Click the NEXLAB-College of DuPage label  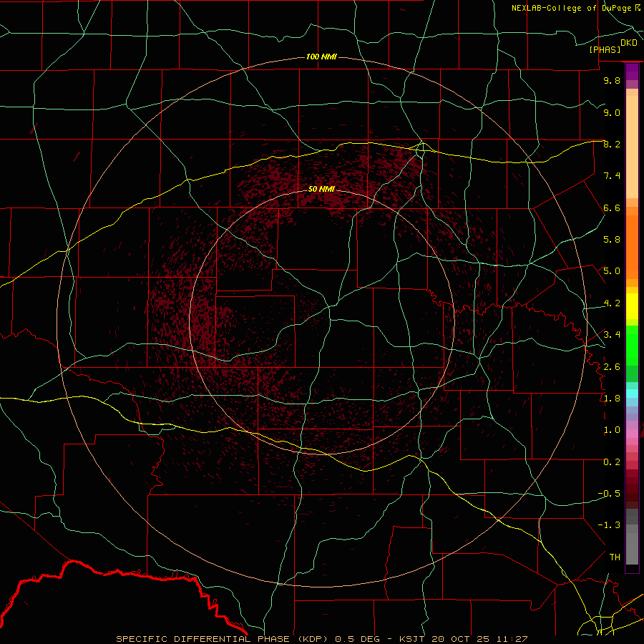coord(572,8)
